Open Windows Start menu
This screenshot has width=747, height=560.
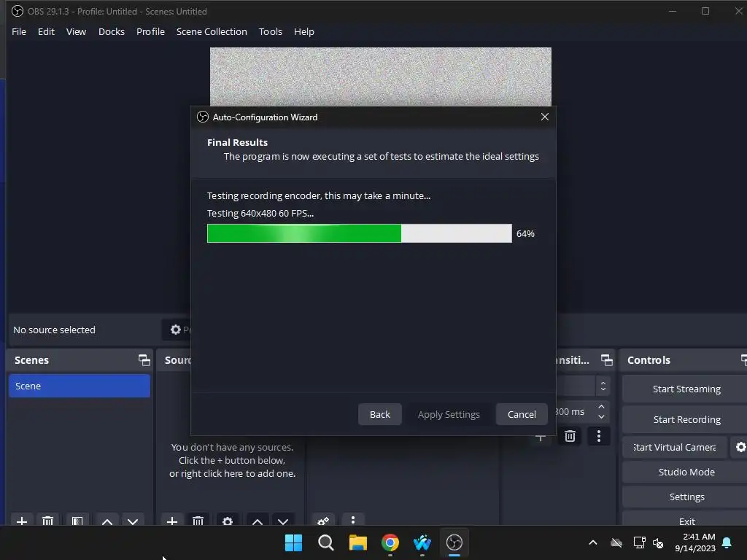pyautogui.click(x=293, y=542)
